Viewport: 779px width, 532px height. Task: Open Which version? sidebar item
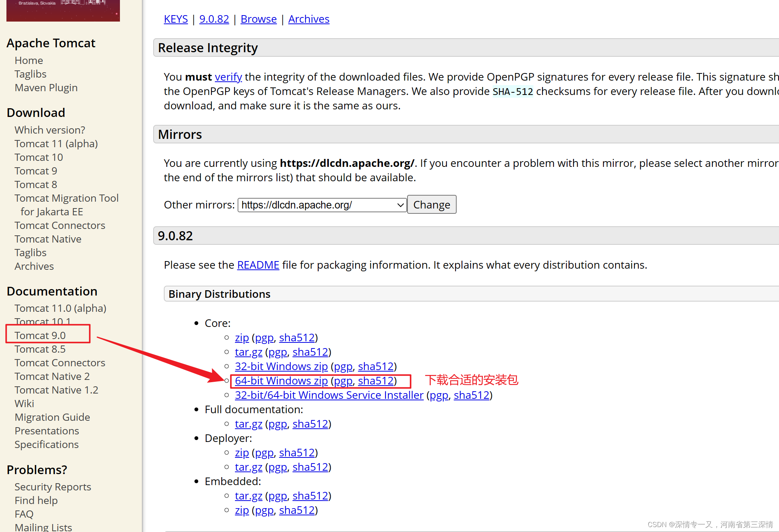coord(50,130)
